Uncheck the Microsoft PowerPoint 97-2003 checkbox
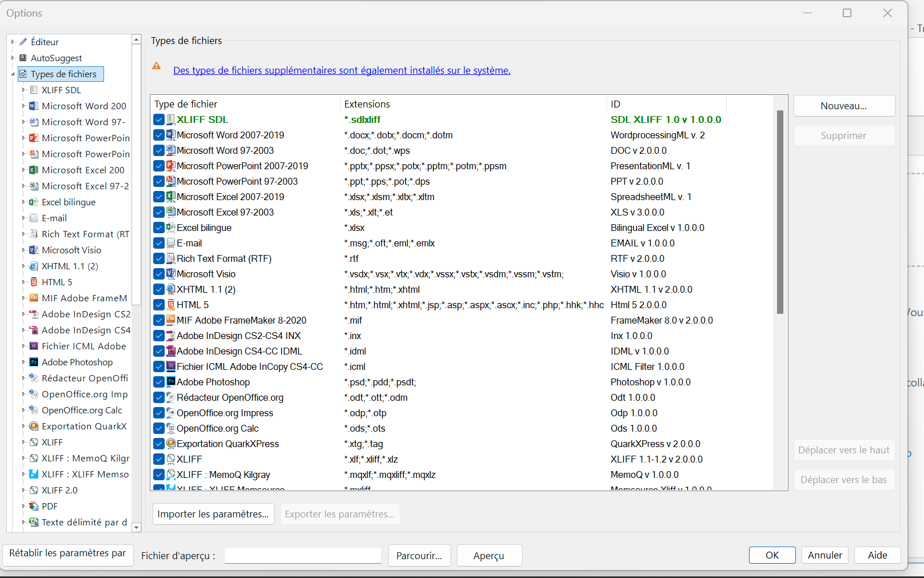Viewport: 924px width, 578px height. point(159,181)
